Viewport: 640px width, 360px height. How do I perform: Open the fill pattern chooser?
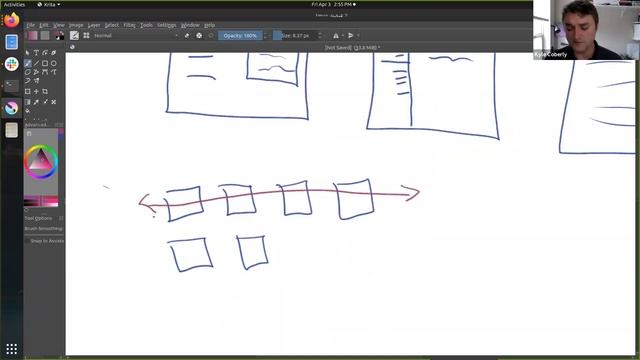[45, 36]
